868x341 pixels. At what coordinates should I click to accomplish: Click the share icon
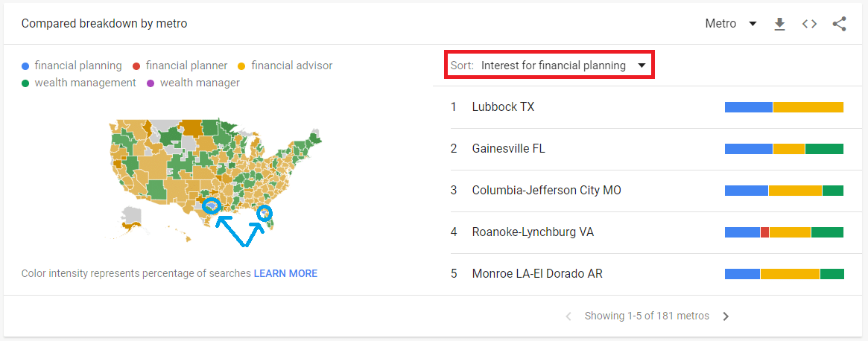(x=839, y=24)
